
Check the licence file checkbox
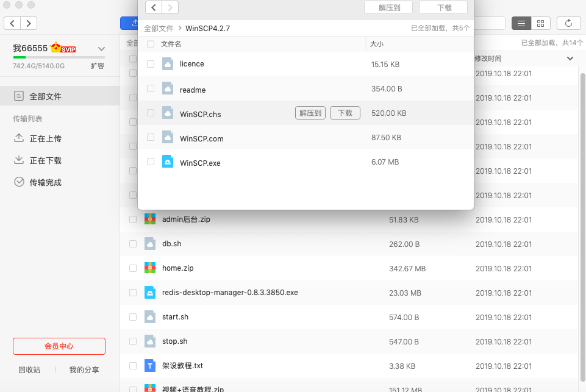pos(151,64)
